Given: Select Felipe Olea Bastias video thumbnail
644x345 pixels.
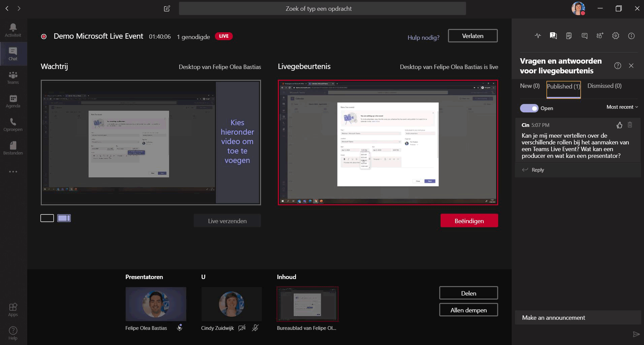Looking at the screenshot, I should point(156,304).
